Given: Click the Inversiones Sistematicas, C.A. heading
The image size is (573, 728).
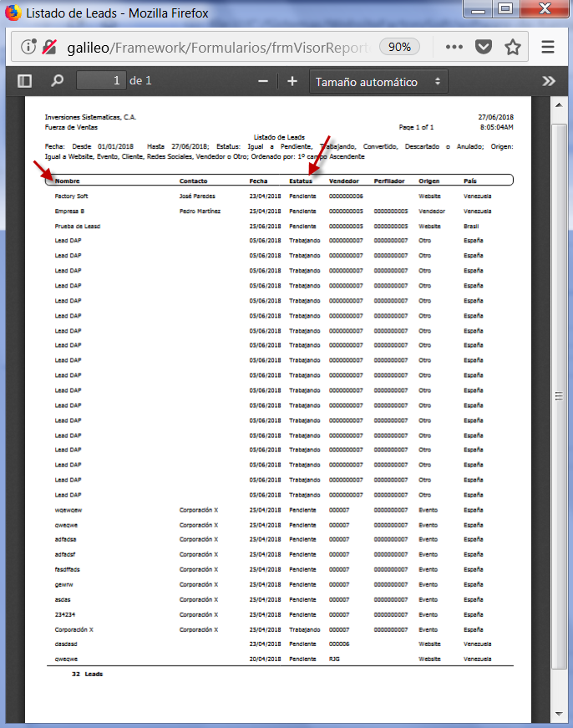Looking at the screenshot, I should click(90, 117).
